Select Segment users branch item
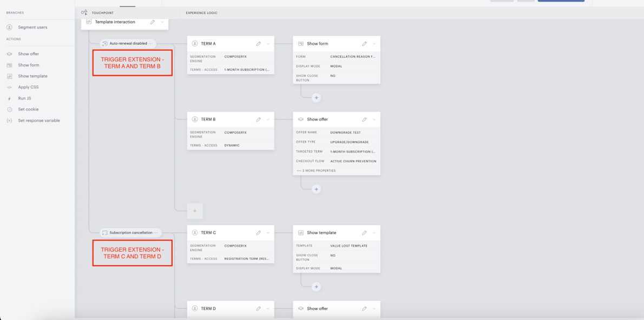 (32, 28)
